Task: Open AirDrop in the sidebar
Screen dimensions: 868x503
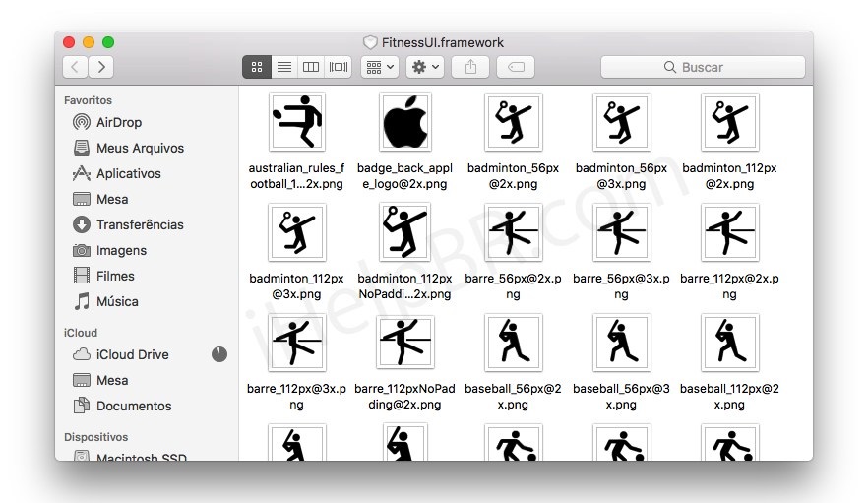Action: 118,122
